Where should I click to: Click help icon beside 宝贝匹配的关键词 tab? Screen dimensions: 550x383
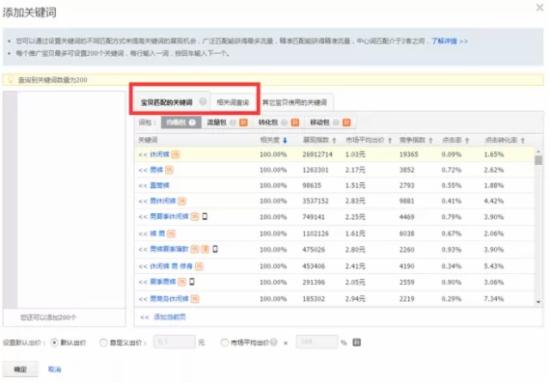coord(203,102)
